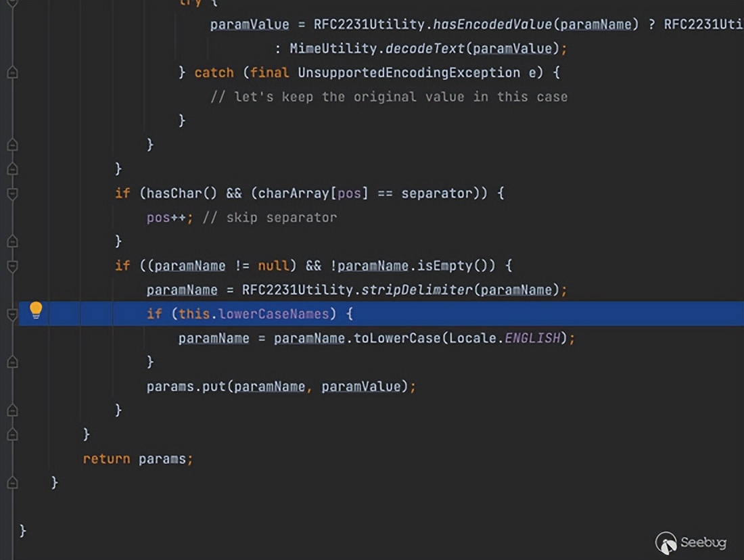
Task: Click fold end marker below 'return params;' line
Action: (x=13, y=483)
